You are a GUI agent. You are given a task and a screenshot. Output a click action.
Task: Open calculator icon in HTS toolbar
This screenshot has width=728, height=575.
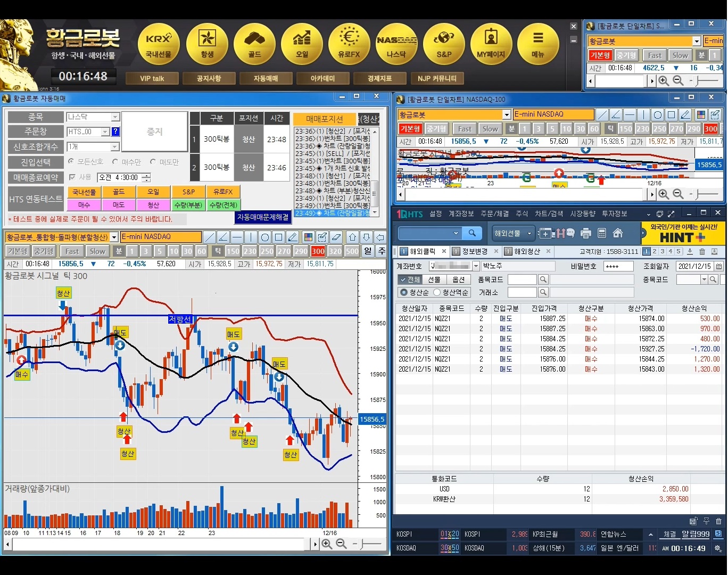coord(602,233)
